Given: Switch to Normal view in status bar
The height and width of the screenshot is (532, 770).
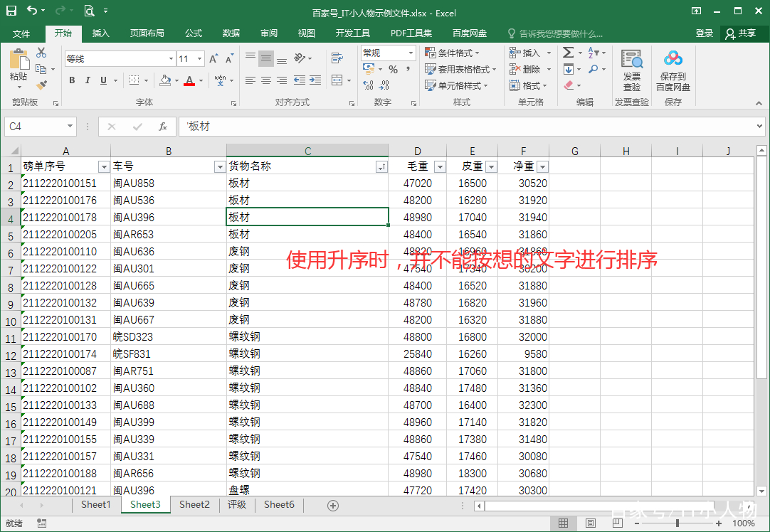Looking at the screenshot, I should [563, 523].
